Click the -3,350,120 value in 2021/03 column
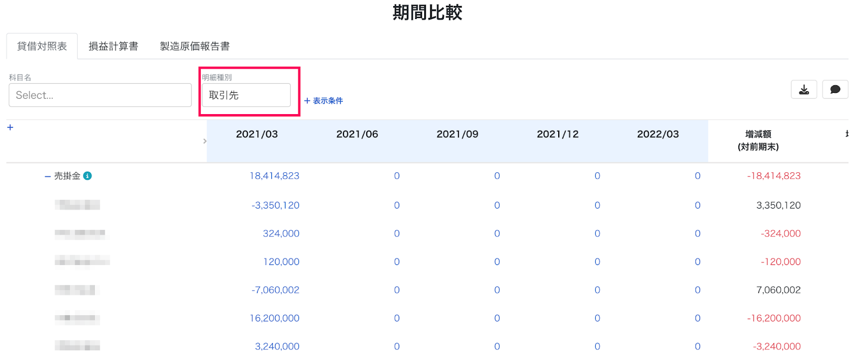 coord(276,205)
